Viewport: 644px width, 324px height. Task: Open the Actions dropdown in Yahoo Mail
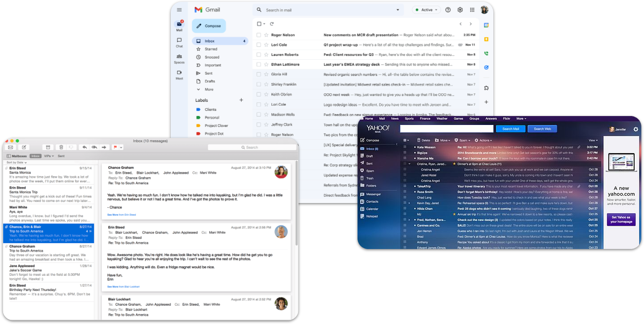[483, 140]
